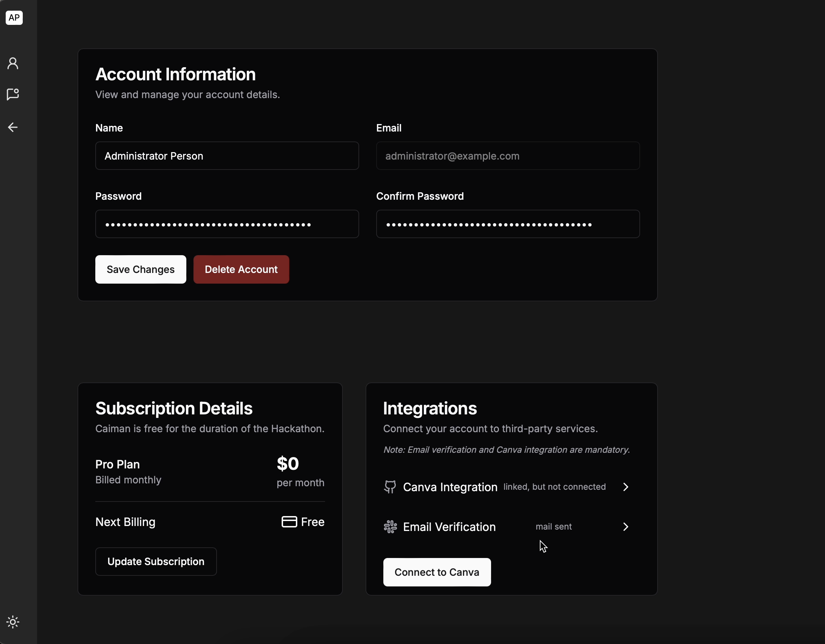Click the Email Verification Slack-style icon
The image size is (825, 644).
click(x=390, y=527)
